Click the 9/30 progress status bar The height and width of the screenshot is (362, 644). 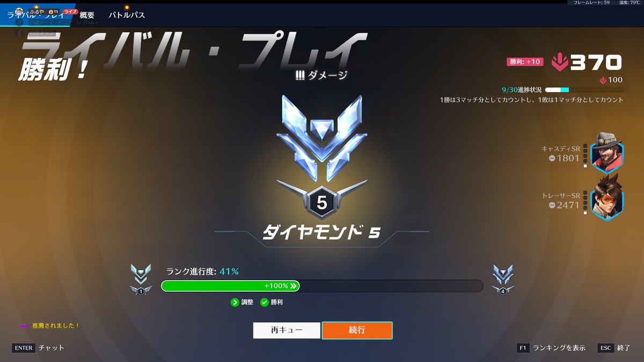tap(584, 90)
